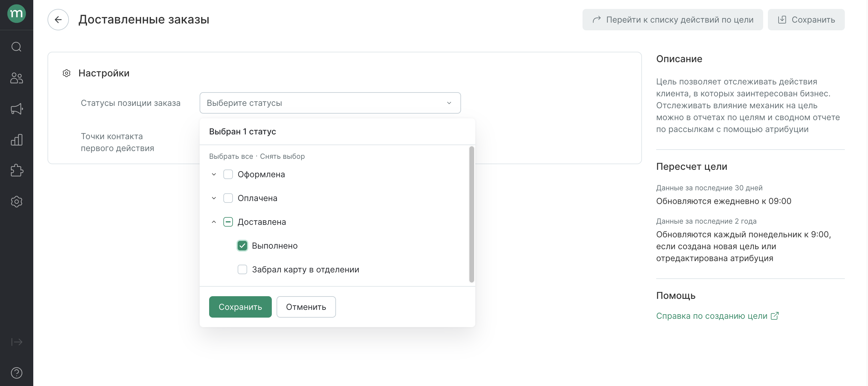
Task: Open the reports bar chart icon
Action: point(17,140)
